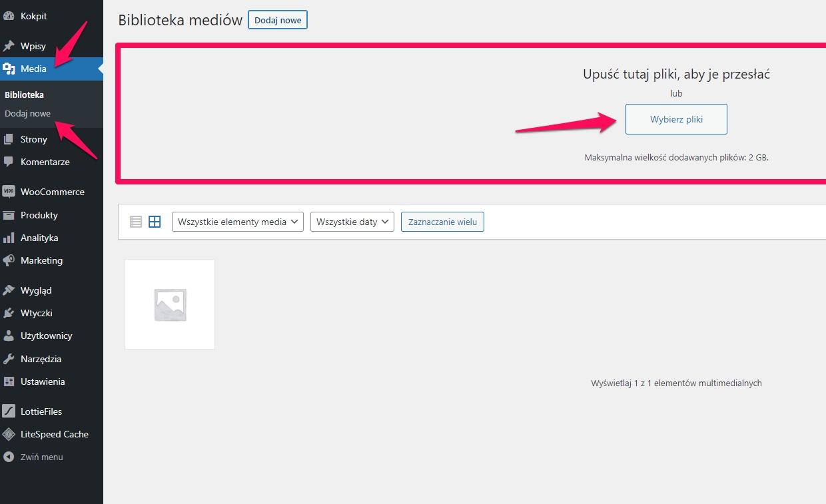
Task: Click the Ustawienia sliders icon
Action: [x=9, y=381]
